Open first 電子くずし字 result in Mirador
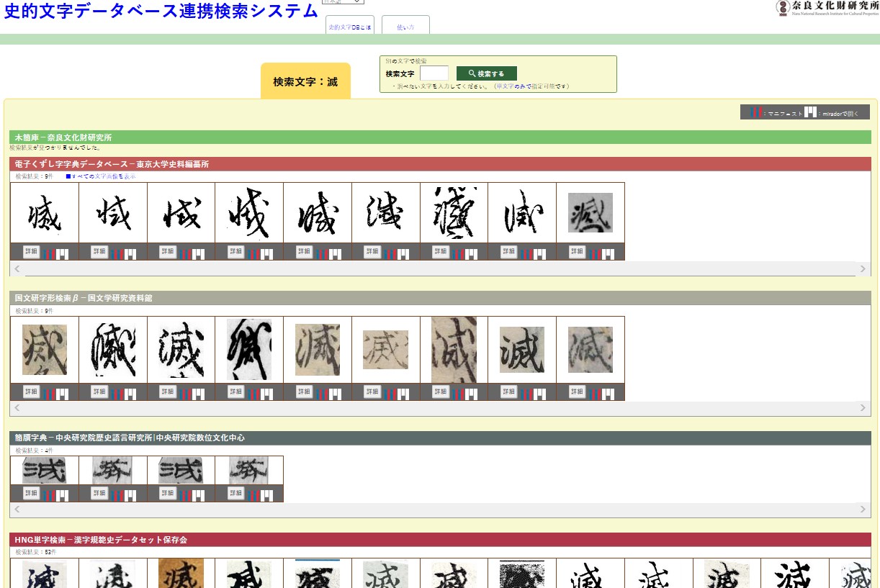 point(63,254)
